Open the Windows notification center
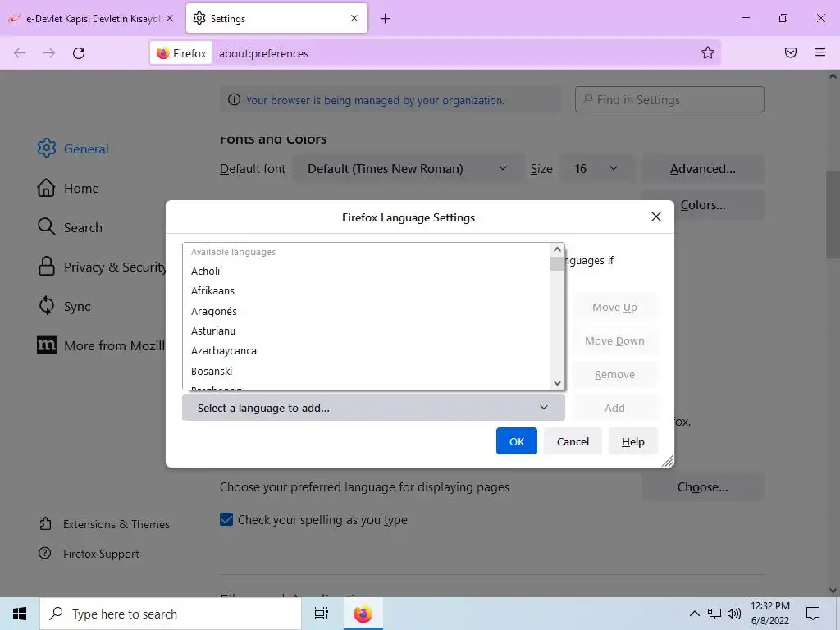The height and width of the screenshot is (630, 840). point(813,614)
